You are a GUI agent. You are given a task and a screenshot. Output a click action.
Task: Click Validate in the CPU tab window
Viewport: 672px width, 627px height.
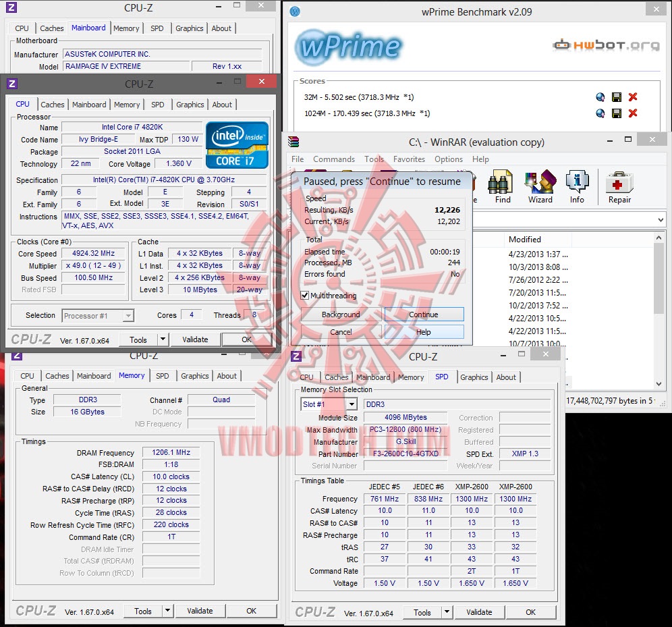[195, 339]
